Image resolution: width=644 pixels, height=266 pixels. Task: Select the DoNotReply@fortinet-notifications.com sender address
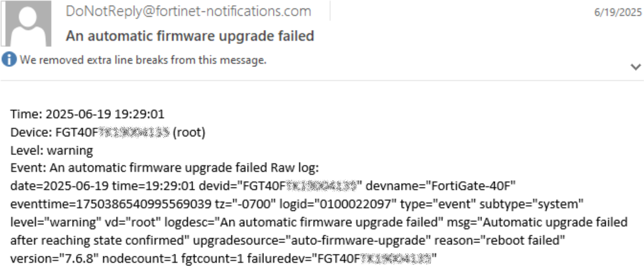coord(188,11)
